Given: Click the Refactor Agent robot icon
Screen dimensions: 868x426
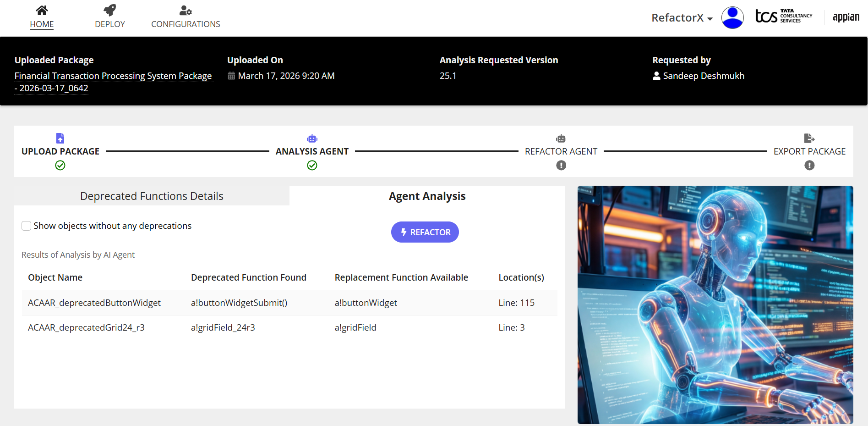Looking at the screenshot, I should pos(561,138).
